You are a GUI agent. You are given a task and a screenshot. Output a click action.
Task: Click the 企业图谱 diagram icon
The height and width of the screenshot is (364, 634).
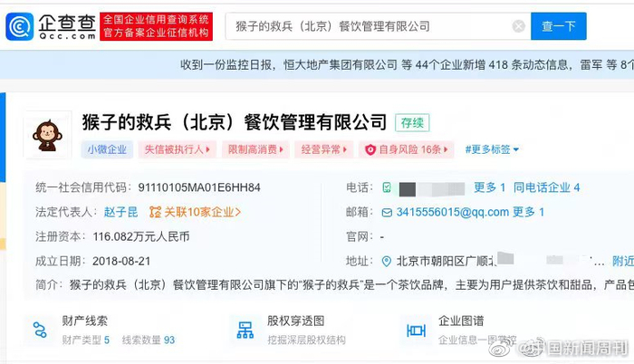tap(416, 330)
